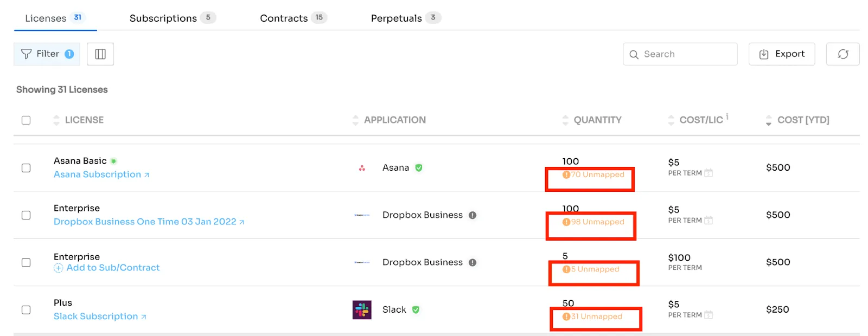Click the 5 Unmapped warning
The width and height of the screenshot is (868, 336).
[x=591, y=269]
